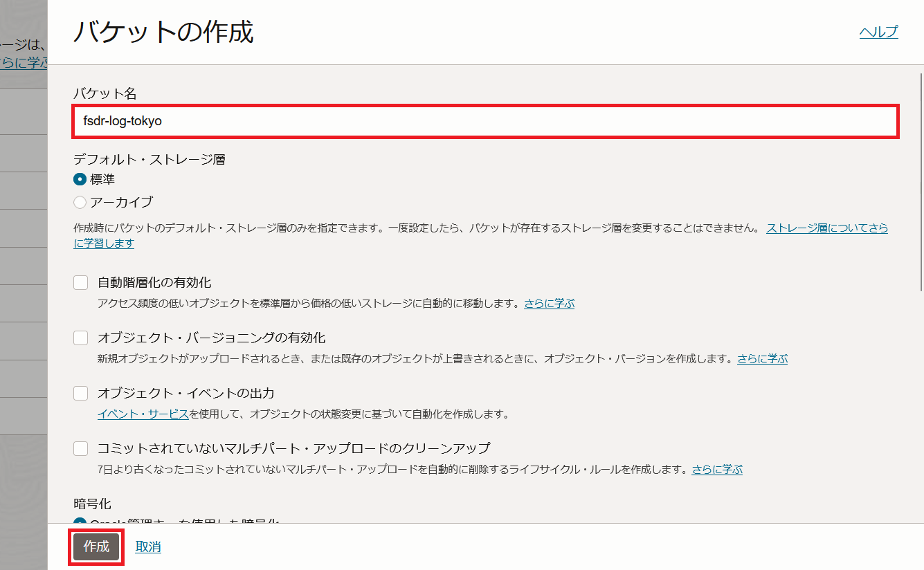Select the アーカイブ storage tier radio button
The height and width of the screenshot is (570, 924).
80,203
